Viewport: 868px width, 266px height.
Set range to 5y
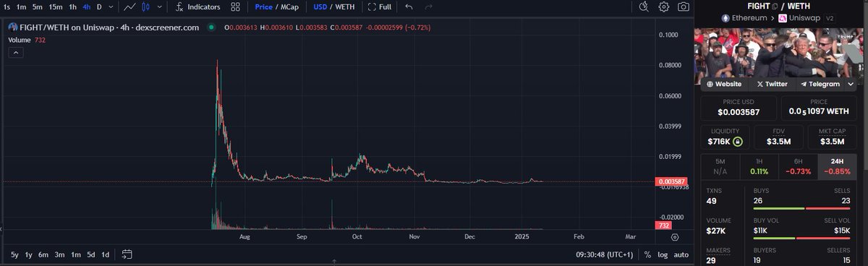[14, 254]
